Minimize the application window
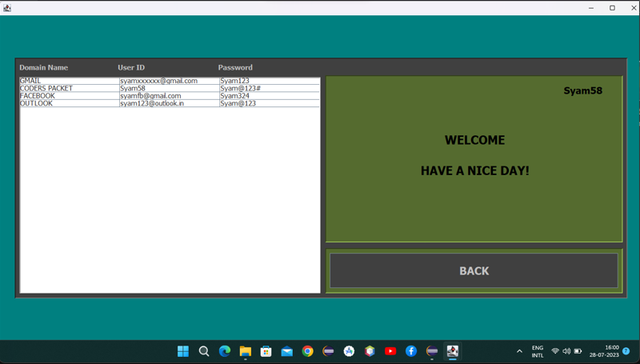Image resolution: width=640 pixels, height=364 pixels. point(591,8)
